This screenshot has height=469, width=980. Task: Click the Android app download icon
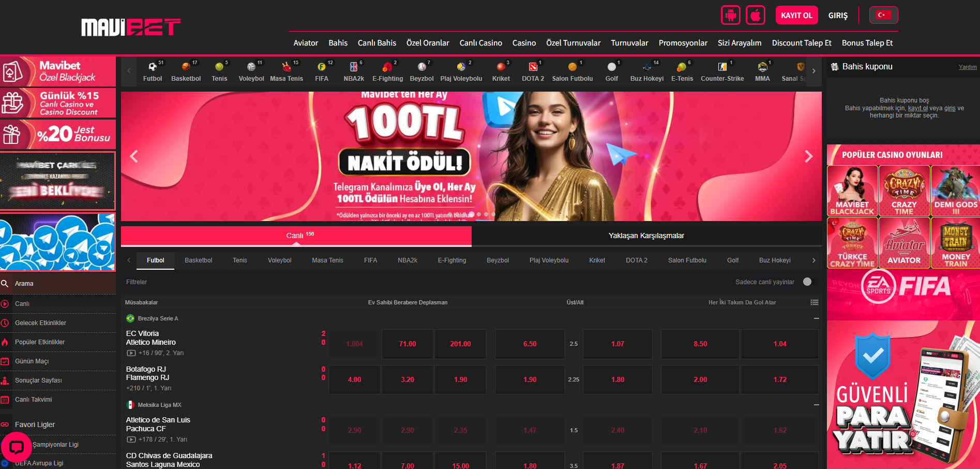(730, 15)
